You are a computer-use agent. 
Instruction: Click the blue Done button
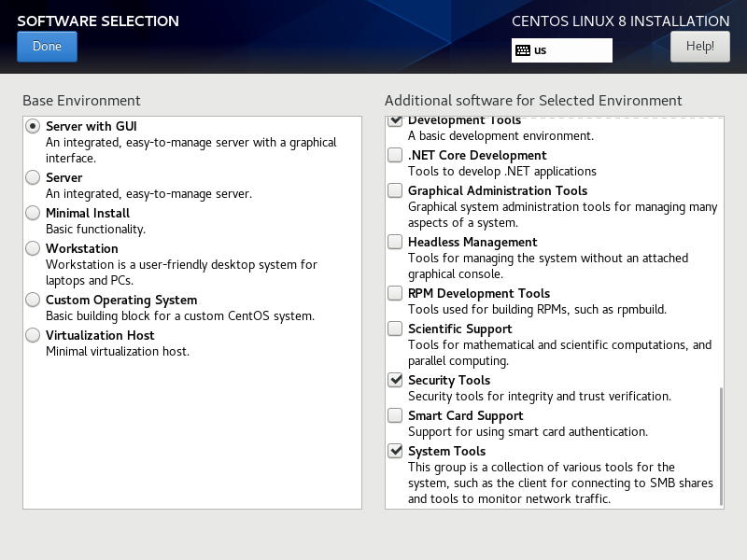47,47
